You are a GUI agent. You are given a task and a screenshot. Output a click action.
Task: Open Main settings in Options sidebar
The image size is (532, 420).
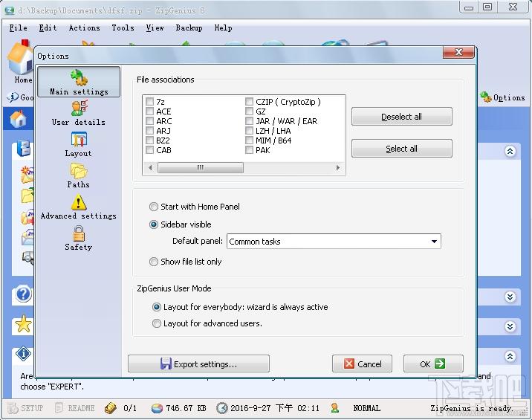[x=79, y=83]
